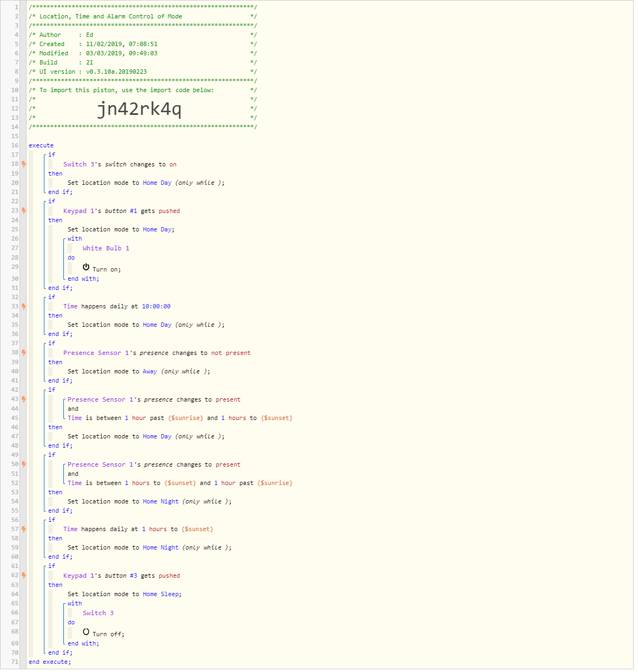Click the lightning bolt trigger icon on line 18

point(23,164)
